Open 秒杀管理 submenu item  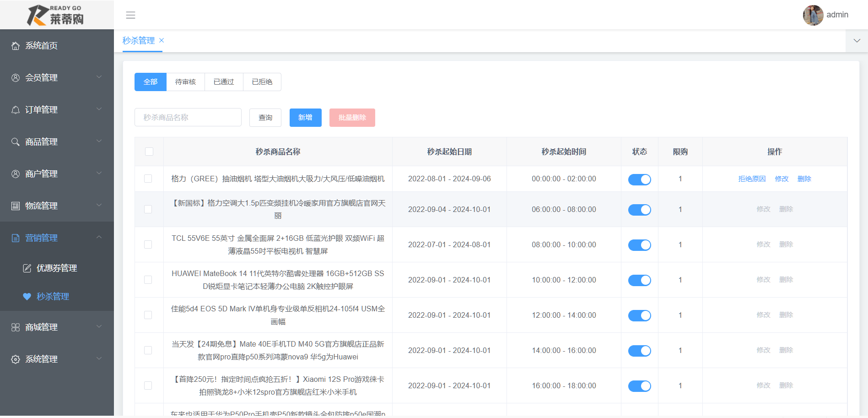coord(57,297)
